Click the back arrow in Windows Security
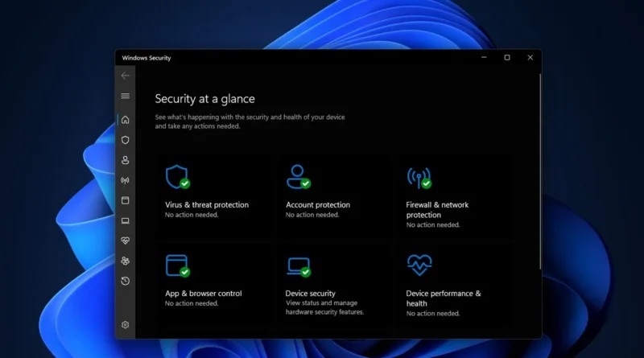The width and height of the screenshot is (644, 358). tap(126, 76)
